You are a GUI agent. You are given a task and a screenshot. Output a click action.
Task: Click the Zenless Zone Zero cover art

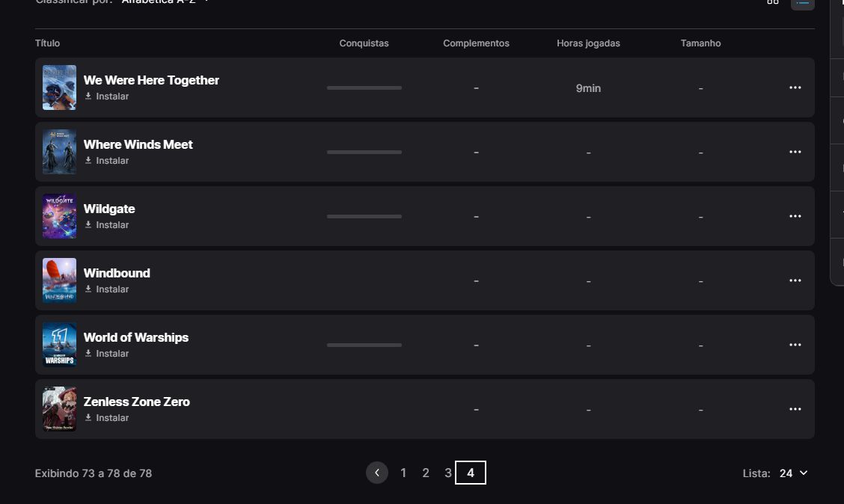click(59, 409)
